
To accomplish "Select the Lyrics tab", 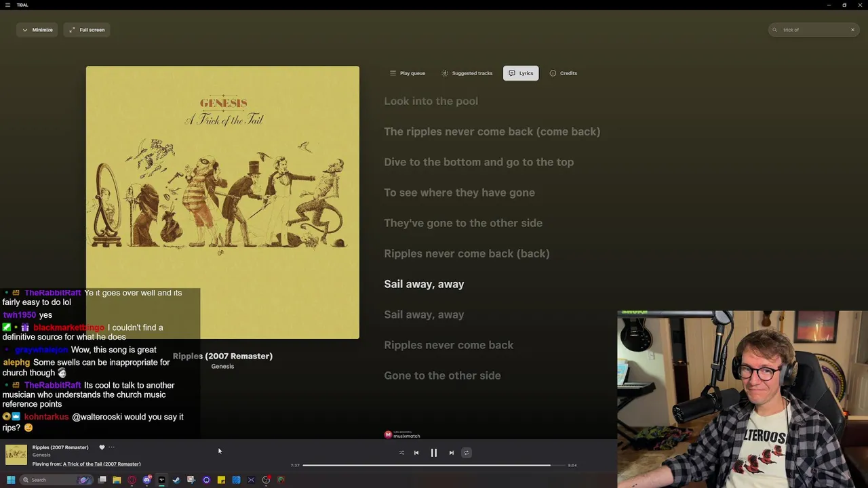I will 521,73.
